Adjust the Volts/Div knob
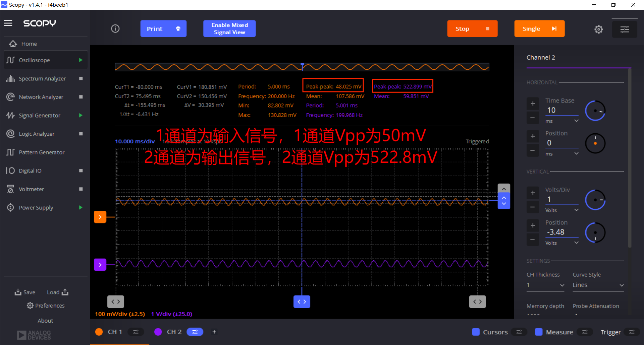 [x=595, y=200]
